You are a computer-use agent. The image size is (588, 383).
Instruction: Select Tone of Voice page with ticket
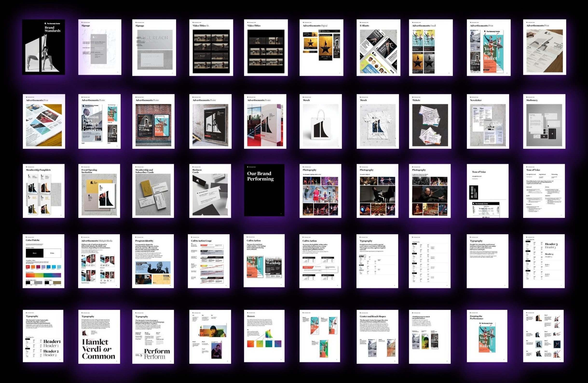pyautogui.click(x=488, y=191)
